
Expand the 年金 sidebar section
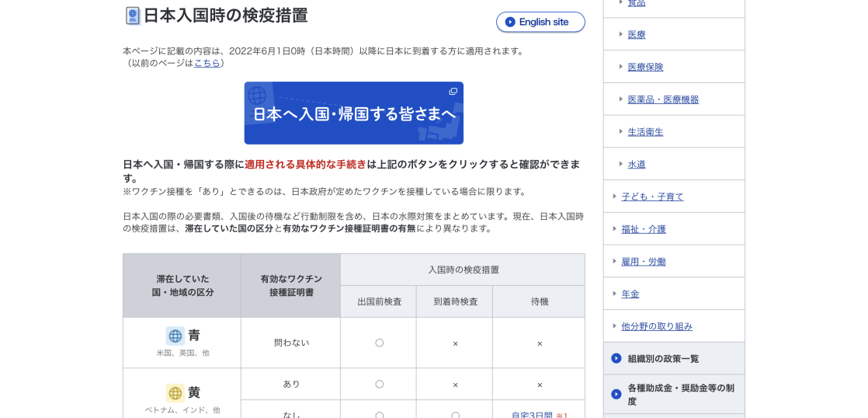[x=630, y=294]
